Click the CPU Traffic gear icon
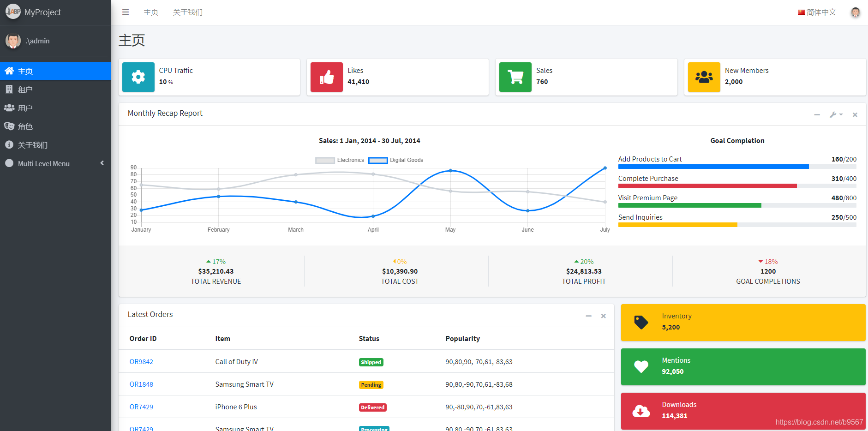The image size is (868, 431). coord(138,77)
